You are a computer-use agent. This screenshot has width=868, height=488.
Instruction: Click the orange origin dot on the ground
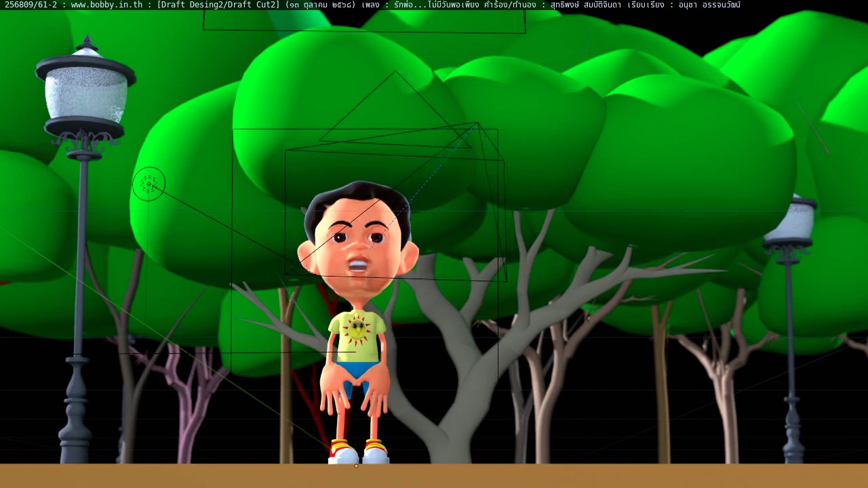[356, 466]
